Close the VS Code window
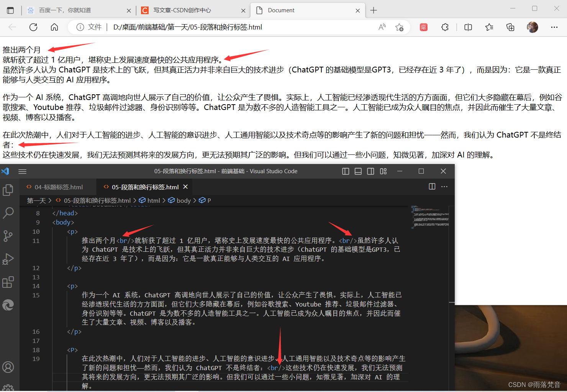This screenshot has width=567, height=392. [x=443, y=171]
